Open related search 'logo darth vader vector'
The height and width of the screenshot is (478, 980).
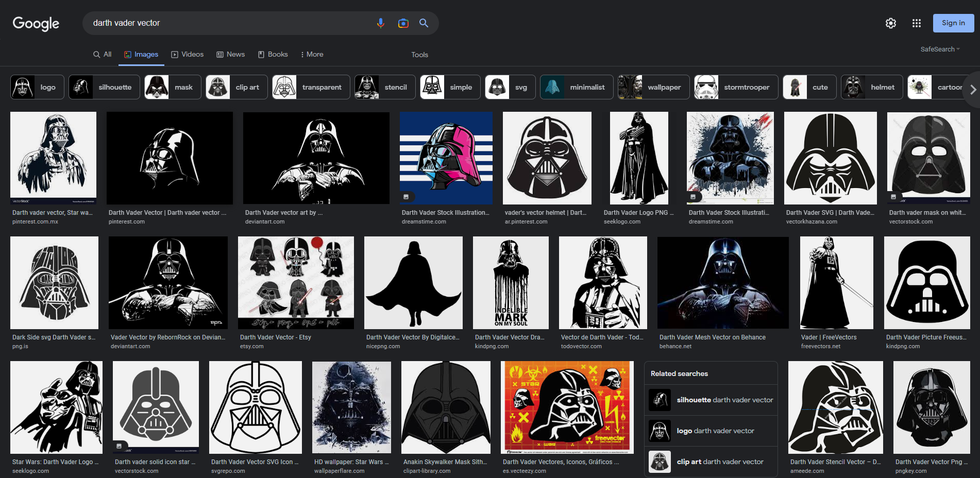[x=711, y=431]
